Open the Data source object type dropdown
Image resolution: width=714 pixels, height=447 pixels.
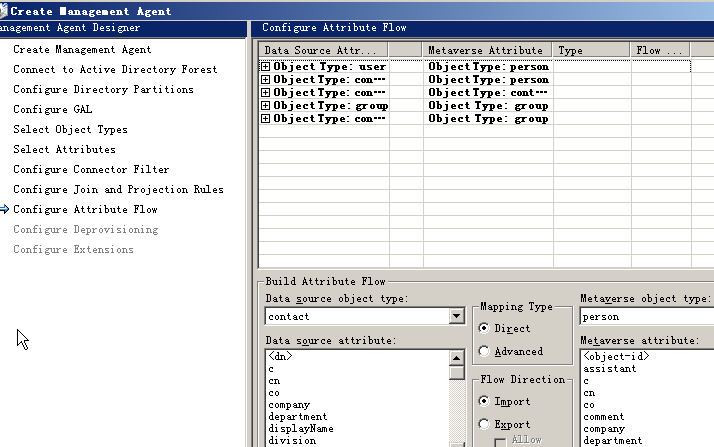pyautogui.click(x=456, y=316)
